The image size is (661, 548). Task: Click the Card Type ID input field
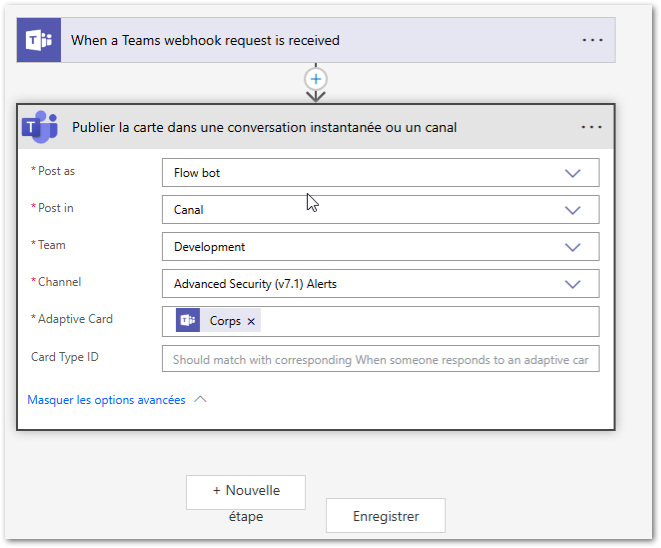point(380,359)
